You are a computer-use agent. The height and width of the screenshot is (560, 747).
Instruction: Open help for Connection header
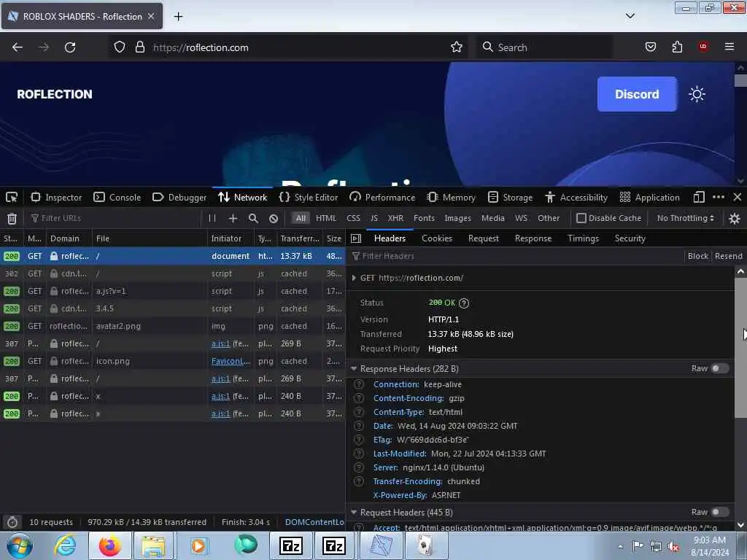click(359, 384)
